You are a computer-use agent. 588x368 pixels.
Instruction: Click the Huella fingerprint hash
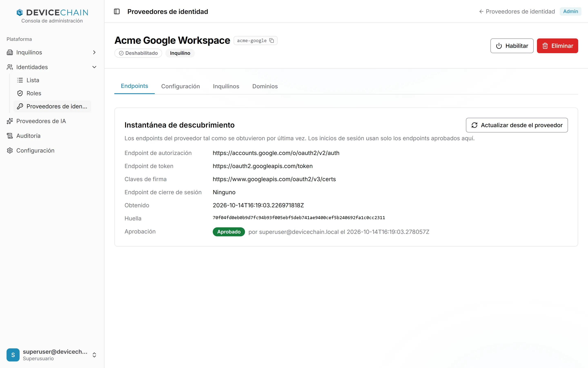point(299,218)
